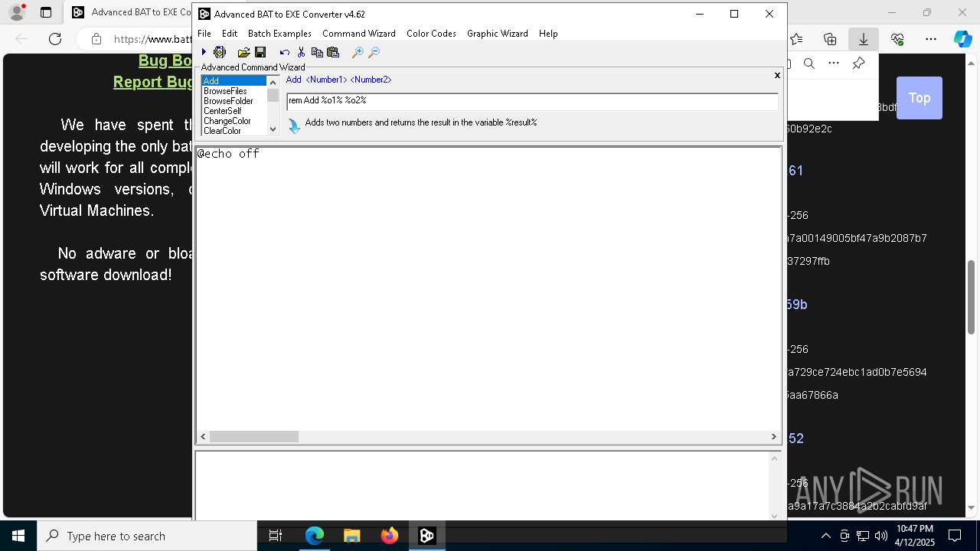The height and width of the screenshot is (551, 980).
Task: Select BrowseFolder in the command list
Action: pos(234,101)
